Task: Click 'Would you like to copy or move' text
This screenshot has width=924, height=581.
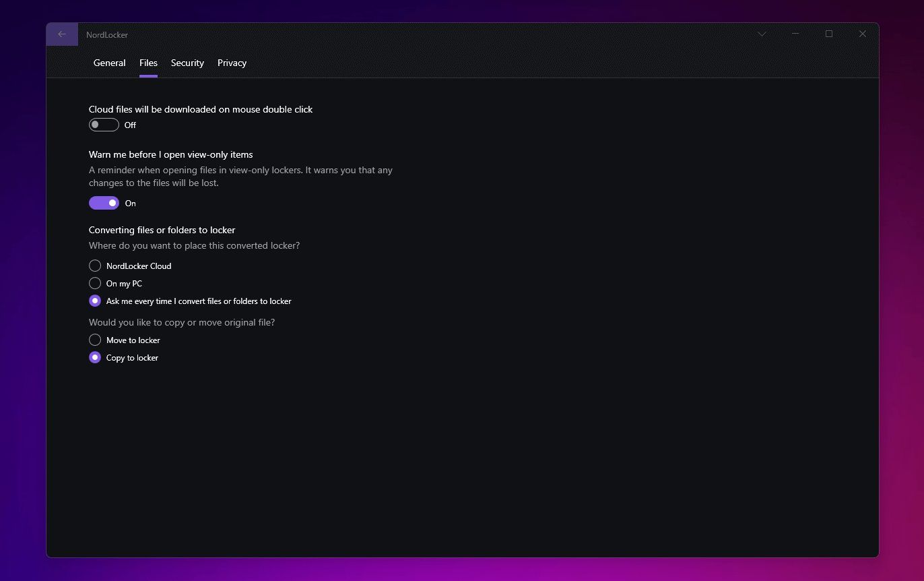Action: click(x=182, y=322)
